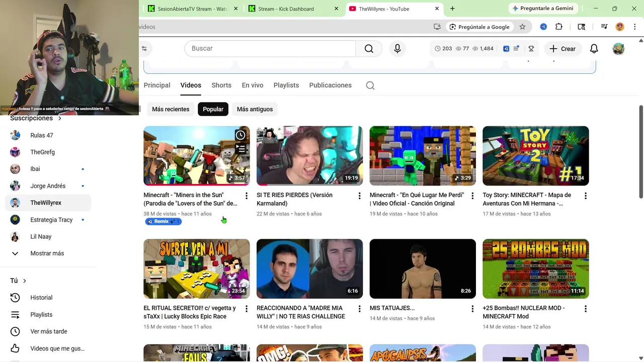Search within channel magnifier icon

tap(370, 85)
